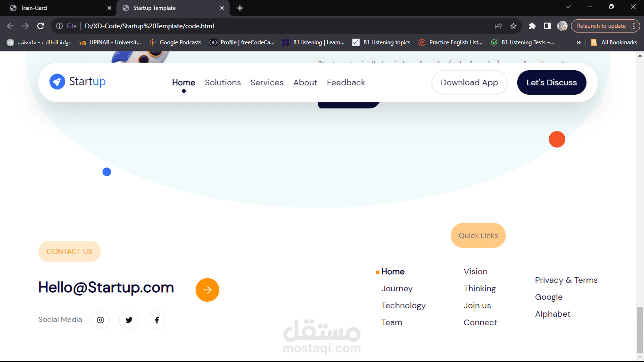The height and width of the screenshot is (362, 644).
Task: Click the Social Media label
Action: (x=60, y=320)
